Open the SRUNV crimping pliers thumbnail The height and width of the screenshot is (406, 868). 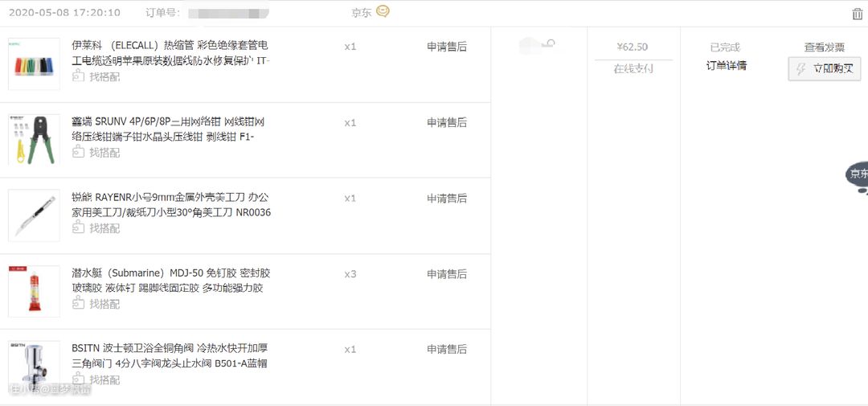point(34,139)
